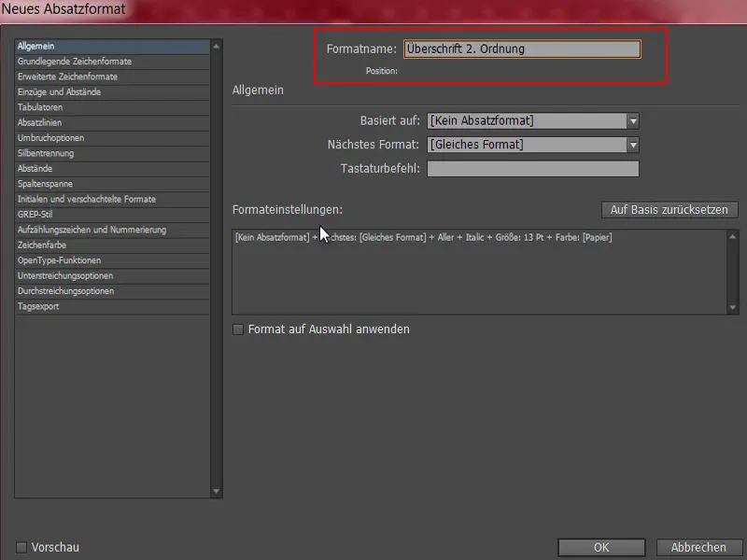Open Durchstreichungsoptionen category

click(112, 290)
